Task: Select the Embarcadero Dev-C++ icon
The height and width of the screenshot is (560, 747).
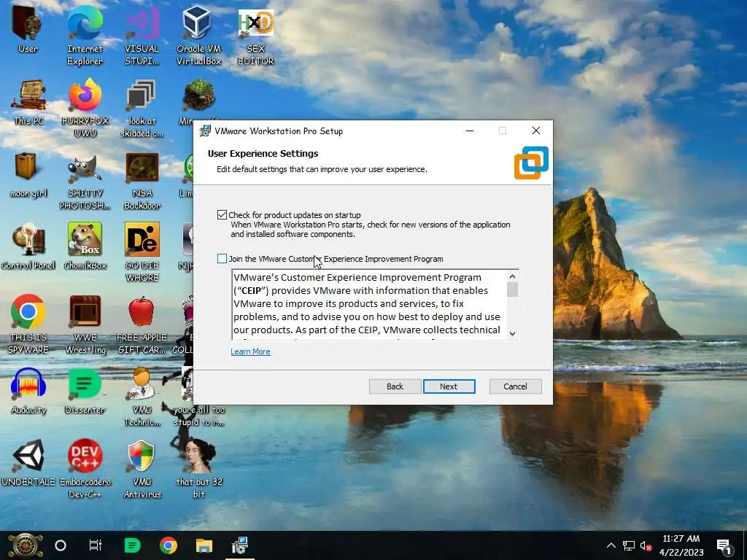Action: point(85,469)
